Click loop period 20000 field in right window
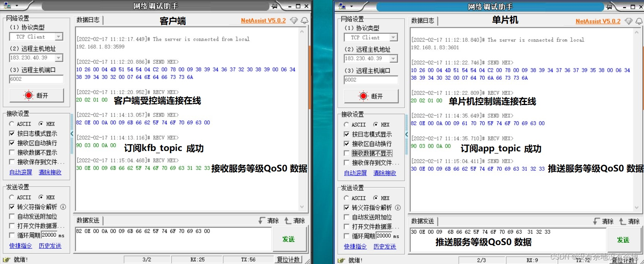This screenshot has height=264, width=644. coord(384,236)
